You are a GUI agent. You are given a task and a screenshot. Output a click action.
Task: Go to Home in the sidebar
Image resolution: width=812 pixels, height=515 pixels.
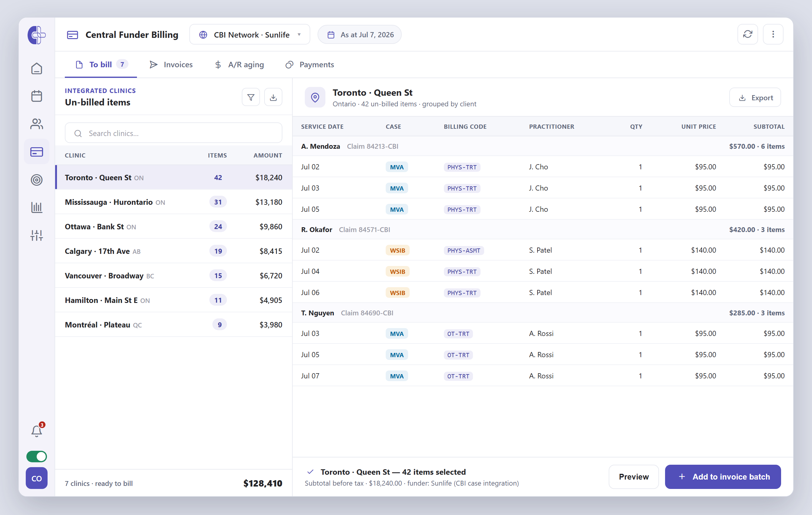pos(36,69)
